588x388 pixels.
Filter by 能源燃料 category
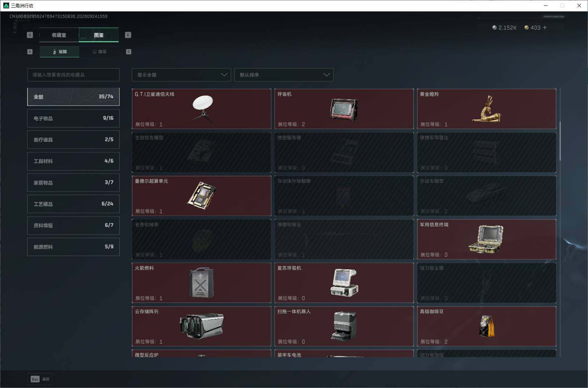(x=73, y=247)
